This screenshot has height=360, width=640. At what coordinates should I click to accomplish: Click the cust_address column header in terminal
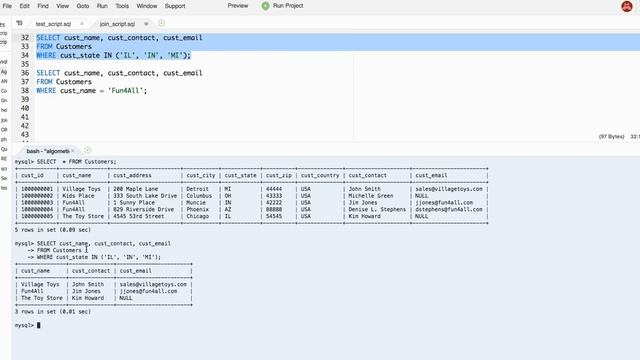click(132, 176)
